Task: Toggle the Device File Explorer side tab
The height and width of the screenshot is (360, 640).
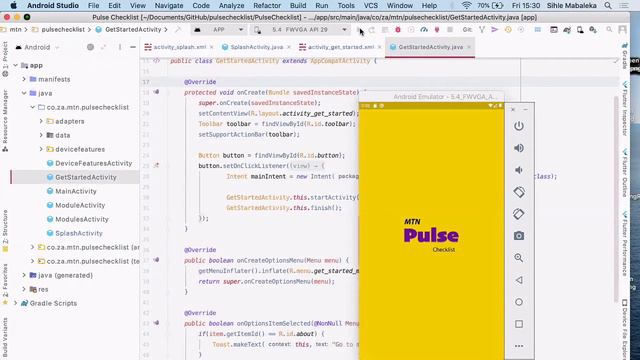Action: coord(625,330)
